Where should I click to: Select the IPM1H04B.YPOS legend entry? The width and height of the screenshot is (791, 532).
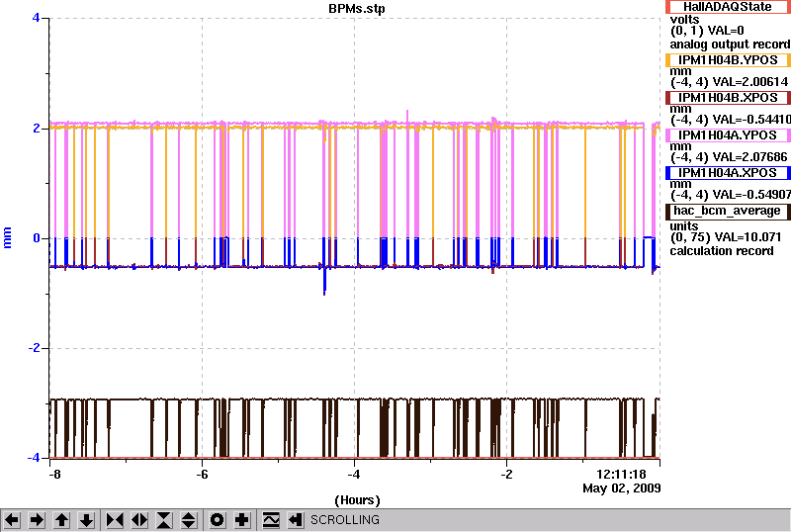[727, 60]
